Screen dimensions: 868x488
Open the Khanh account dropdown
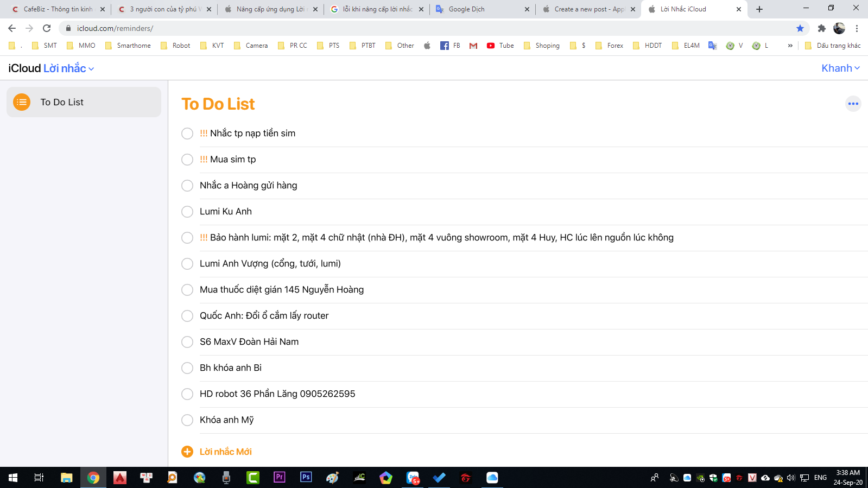pyautogui.click(x=840, y=68)
